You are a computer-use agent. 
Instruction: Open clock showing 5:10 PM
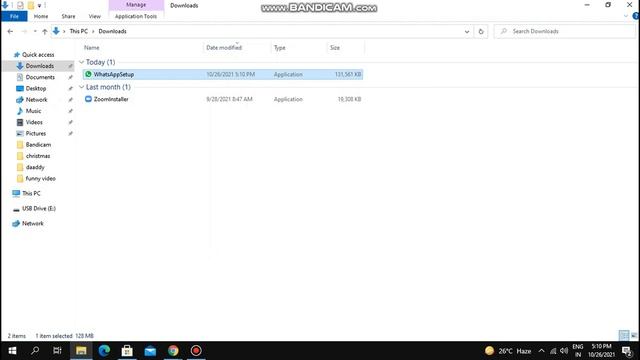click(602, 351)
